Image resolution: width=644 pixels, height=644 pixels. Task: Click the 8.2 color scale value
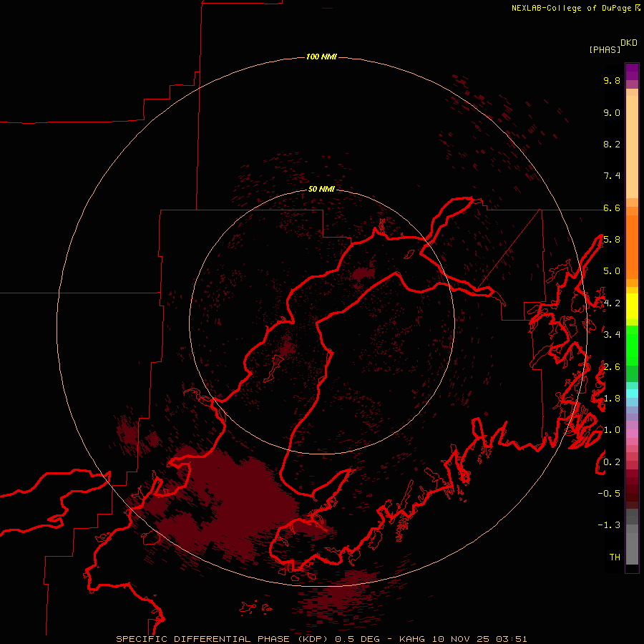pyautogui.click(x=612, y=144)
